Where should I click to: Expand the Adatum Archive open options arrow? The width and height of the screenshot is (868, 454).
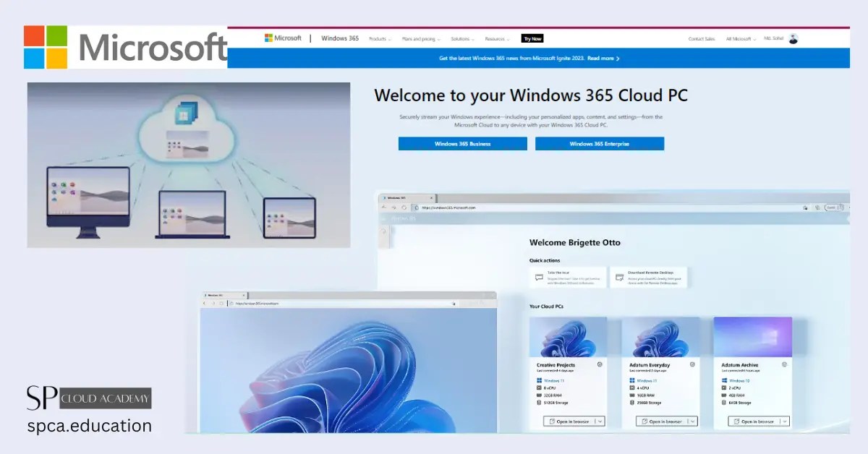785,421
